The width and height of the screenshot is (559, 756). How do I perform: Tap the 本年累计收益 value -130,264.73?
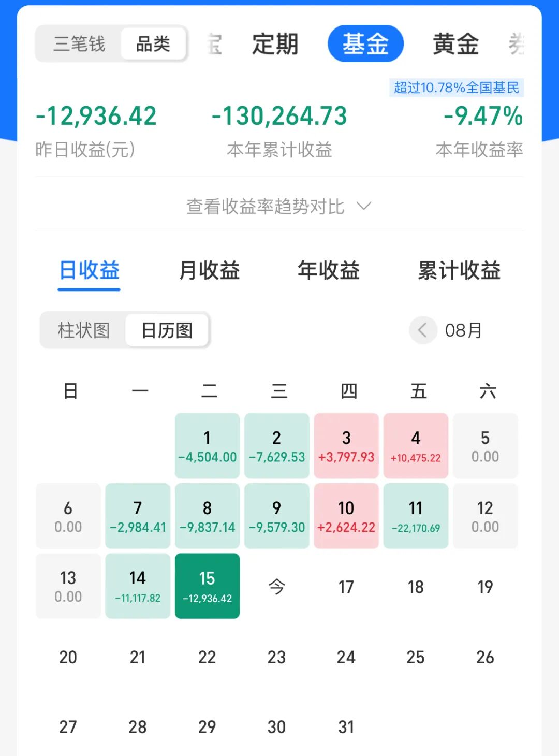[279, 116]
